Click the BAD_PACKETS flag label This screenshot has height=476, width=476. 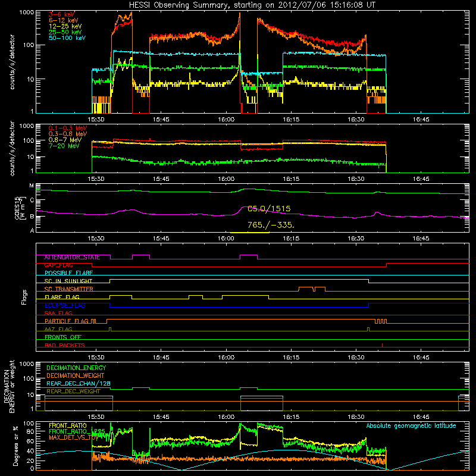(65, 345)
